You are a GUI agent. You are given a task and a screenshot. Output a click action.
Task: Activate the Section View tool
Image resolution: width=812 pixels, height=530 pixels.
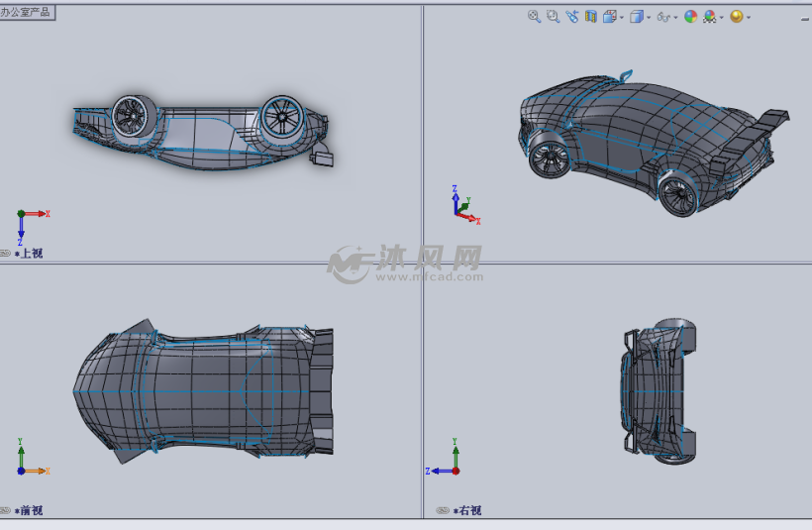click(x=590, y=16)
